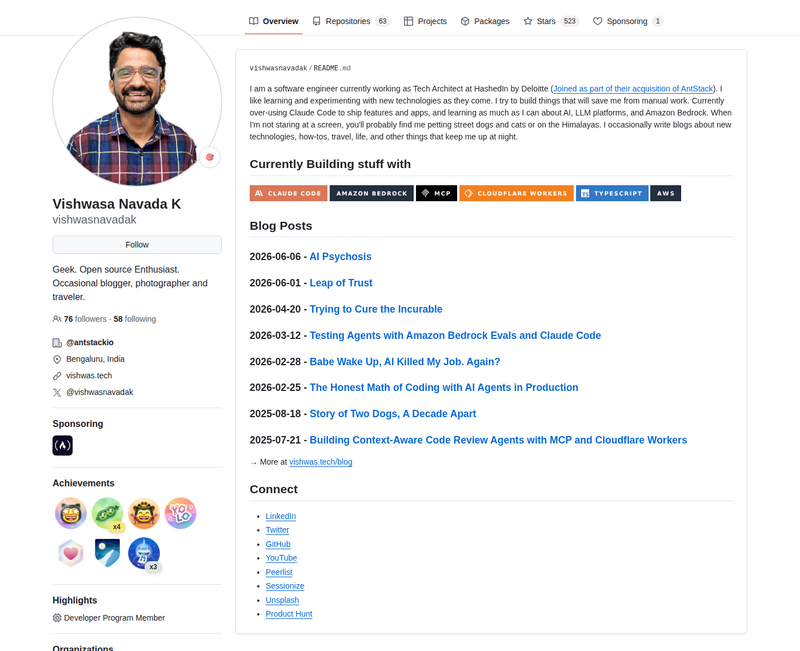This screenshot has height=651, width=800.
Task: Open Babe Wake Up AI post
Action: pos(405,362)
